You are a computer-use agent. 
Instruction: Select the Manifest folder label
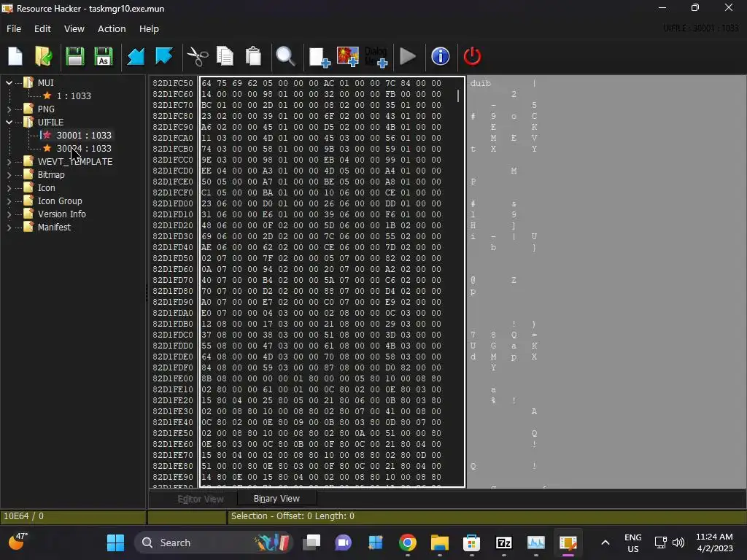pos(54,227)
